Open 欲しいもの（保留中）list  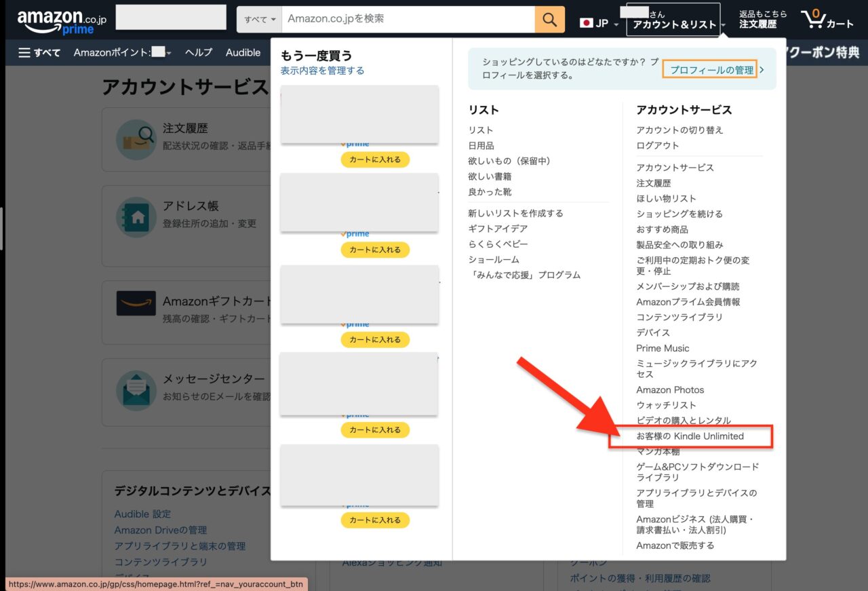tap(509, 161)
